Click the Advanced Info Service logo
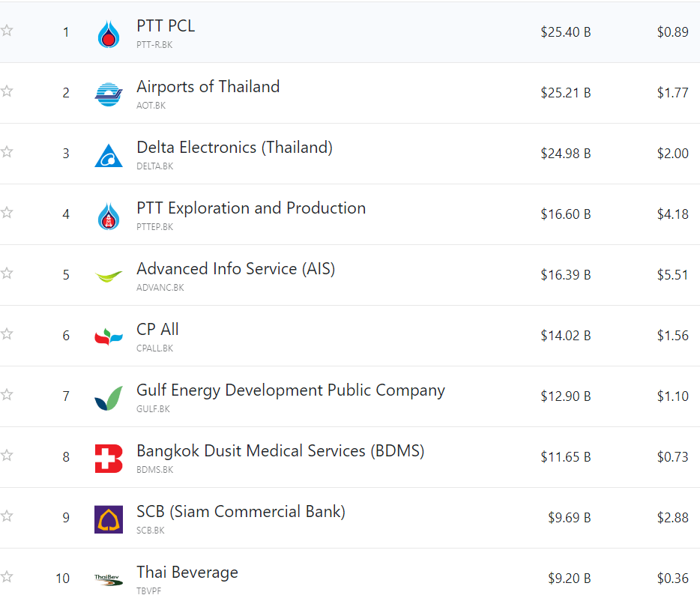The height and width of the screenshot is (601, 700). (109, 277)
